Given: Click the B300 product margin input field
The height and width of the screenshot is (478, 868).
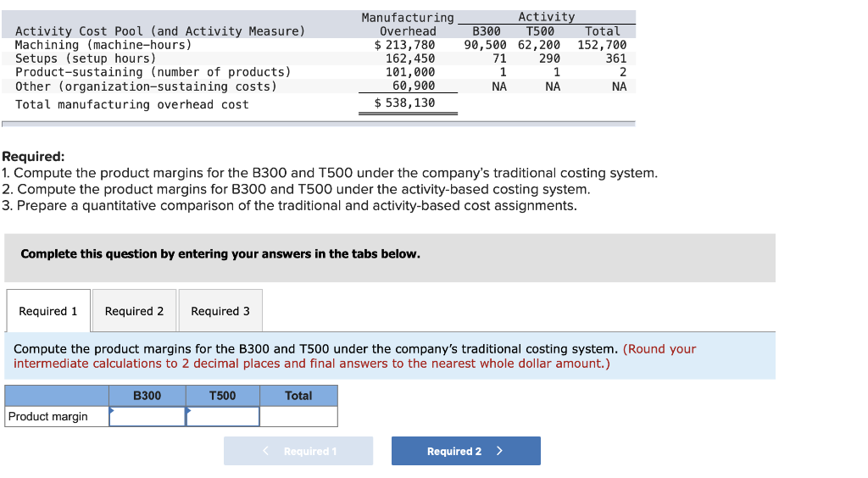Looking at the screenshot, I should click(147, 417).
